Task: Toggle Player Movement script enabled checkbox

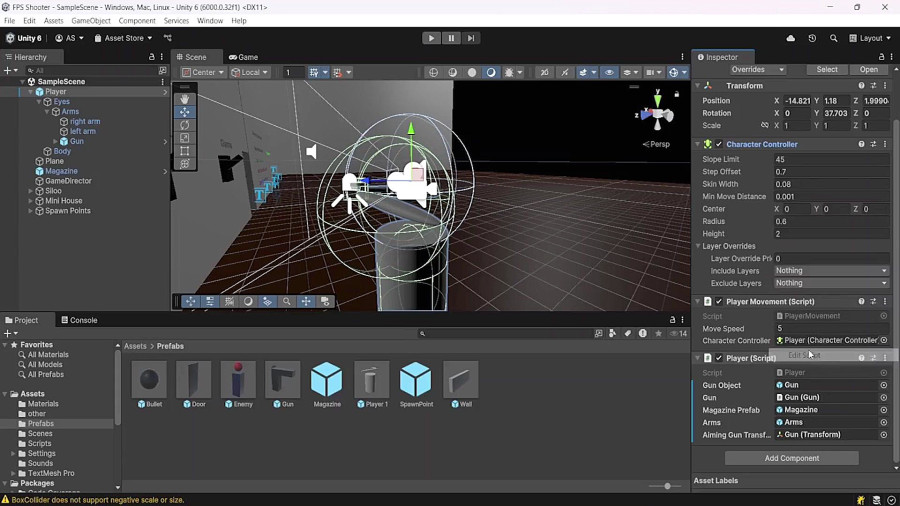Action: click(719, 301)
